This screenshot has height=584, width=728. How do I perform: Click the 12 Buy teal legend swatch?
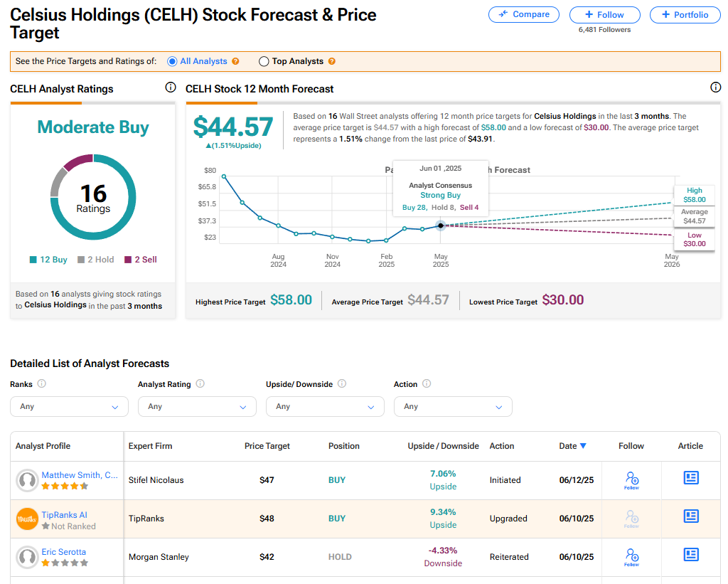(33, 260)
